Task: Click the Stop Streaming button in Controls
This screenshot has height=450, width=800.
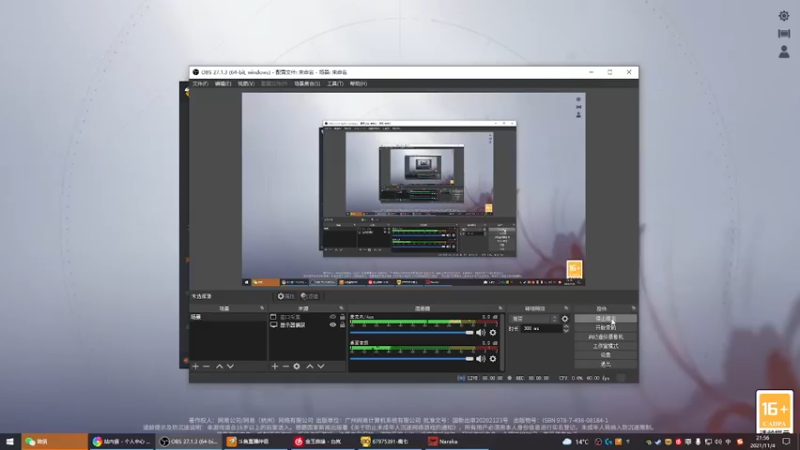Action: point(606,318)
